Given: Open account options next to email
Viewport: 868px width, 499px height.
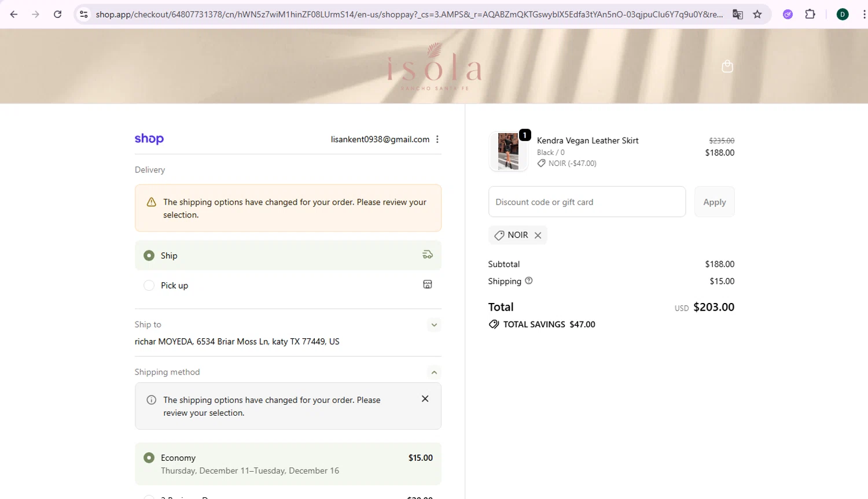Looking at the screenshot, I should 437,139.
